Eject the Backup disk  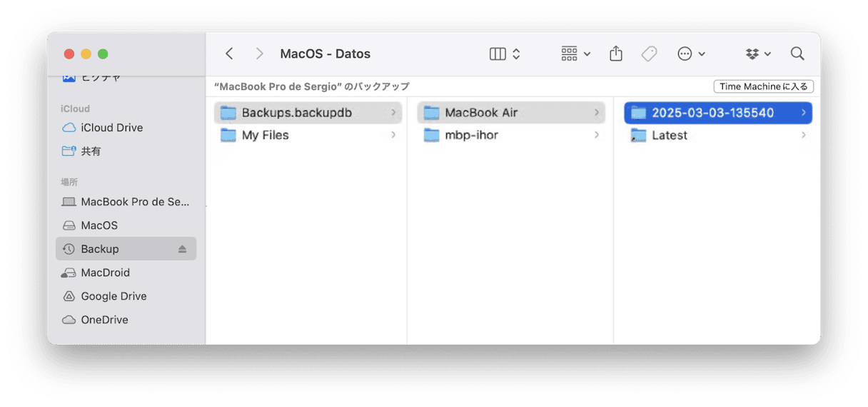(182, 249)
